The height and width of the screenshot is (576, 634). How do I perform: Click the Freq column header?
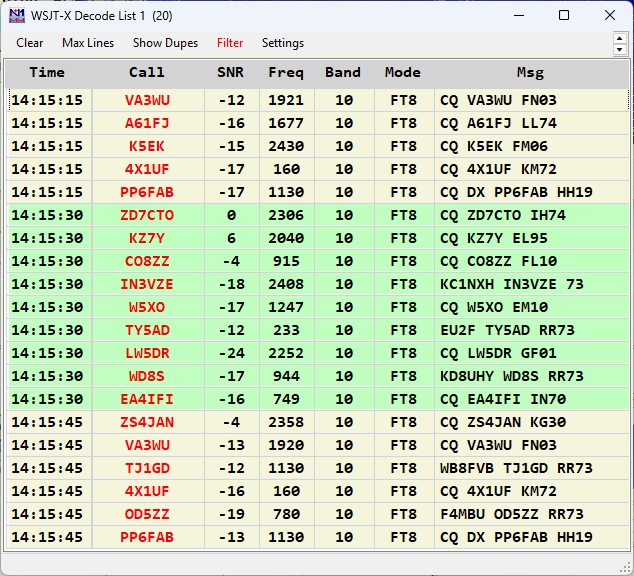286,73
